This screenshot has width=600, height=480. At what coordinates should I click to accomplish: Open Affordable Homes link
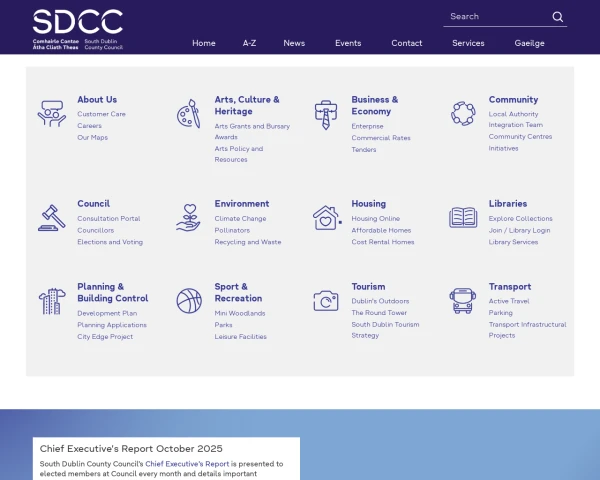click(381, 230)
